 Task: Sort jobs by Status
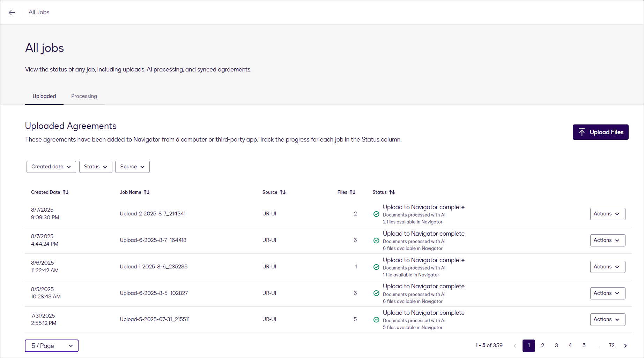click(393, 192)
